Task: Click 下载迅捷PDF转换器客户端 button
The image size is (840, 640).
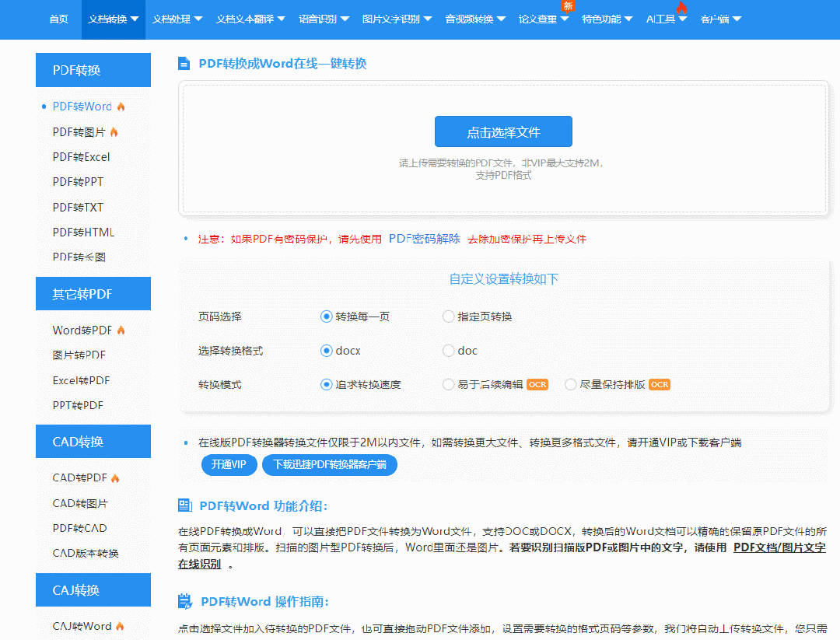Action: pyautogui.click(x=330, y=465)
